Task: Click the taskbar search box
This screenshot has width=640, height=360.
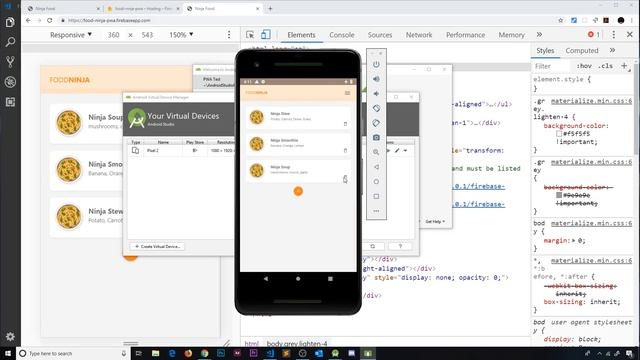Action: [73, 353]
